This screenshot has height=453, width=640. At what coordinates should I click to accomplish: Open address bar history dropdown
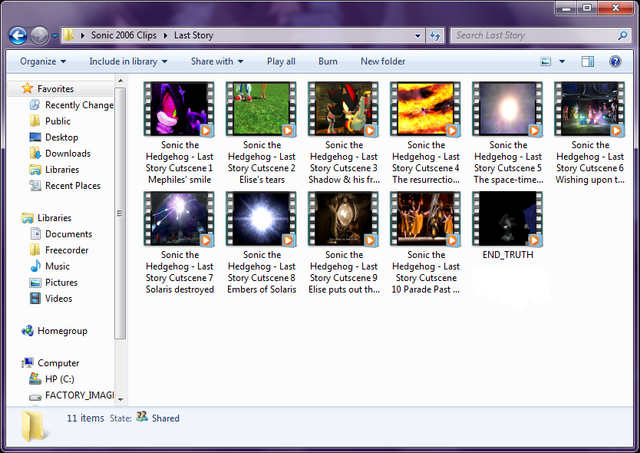[418, 36]
